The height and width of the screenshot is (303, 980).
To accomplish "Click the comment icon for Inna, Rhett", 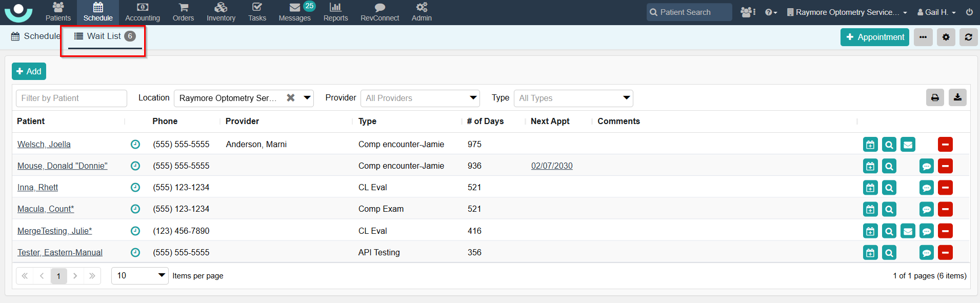I will [926, 188].
